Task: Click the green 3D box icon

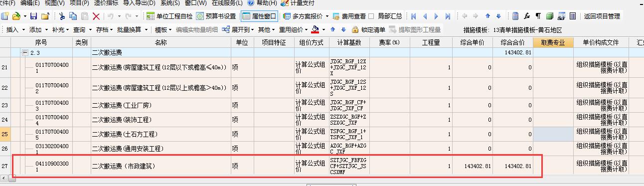Action: click(x=549, y=16)
